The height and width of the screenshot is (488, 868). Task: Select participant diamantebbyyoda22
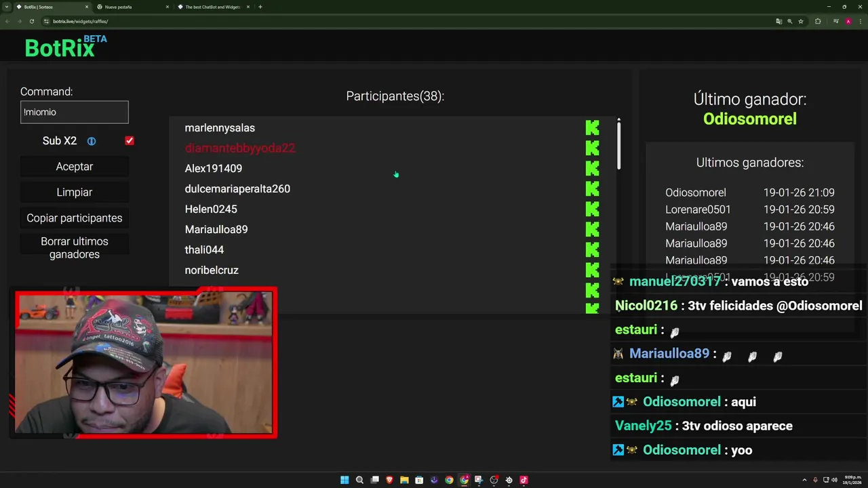tap(240, 148)
